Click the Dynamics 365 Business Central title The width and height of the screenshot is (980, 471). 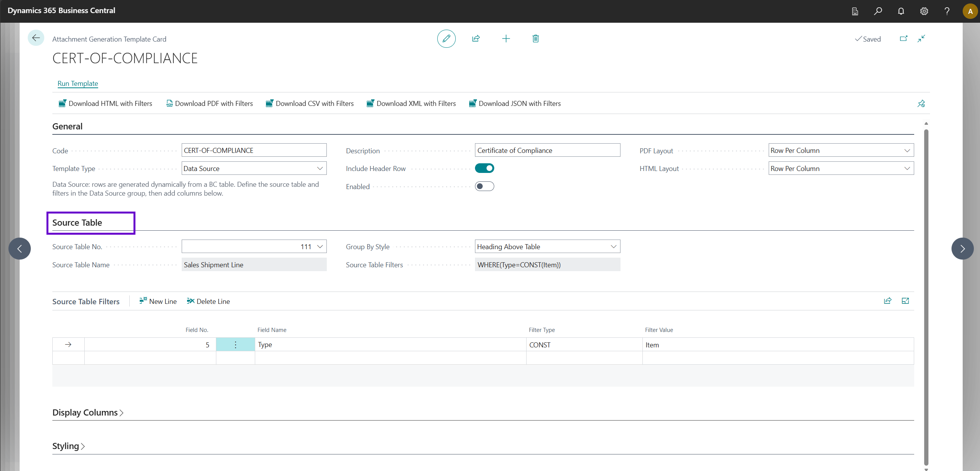pyautogui.click(x=61, y=11)
